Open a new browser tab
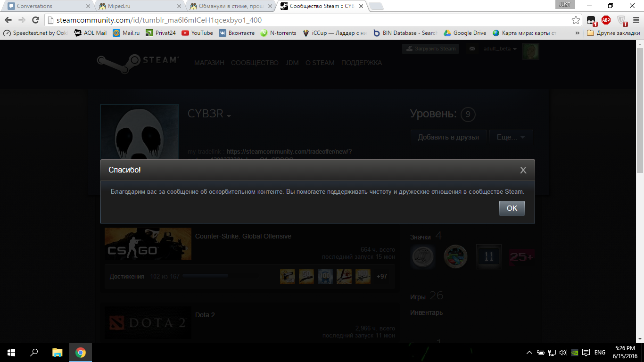 click(376, 6)
